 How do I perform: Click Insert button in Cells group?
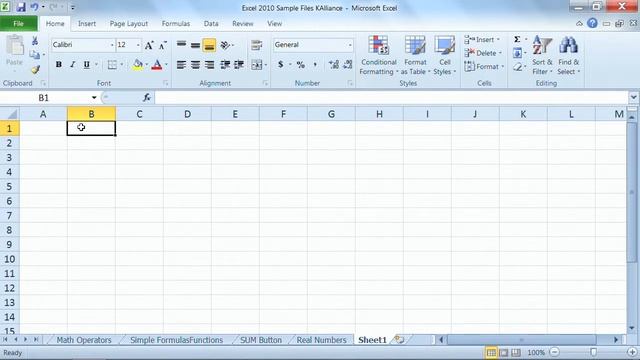[x=482, y=40]
